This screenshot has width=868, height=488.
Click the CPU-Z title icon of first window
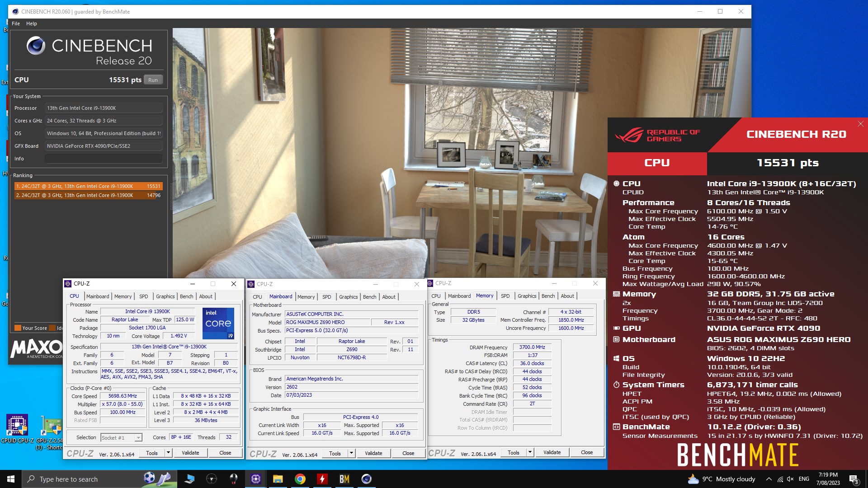(68, 284)
